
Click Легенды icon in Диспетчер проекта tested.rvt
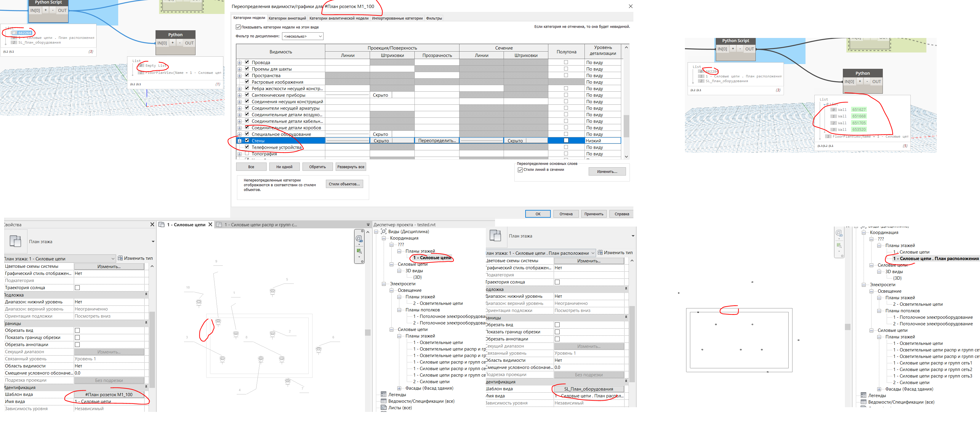[383, 395]
